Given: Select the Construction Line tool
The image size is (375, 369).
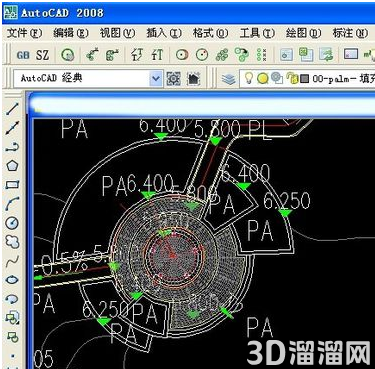Looking at the screenshot, I should pos(12,128).
